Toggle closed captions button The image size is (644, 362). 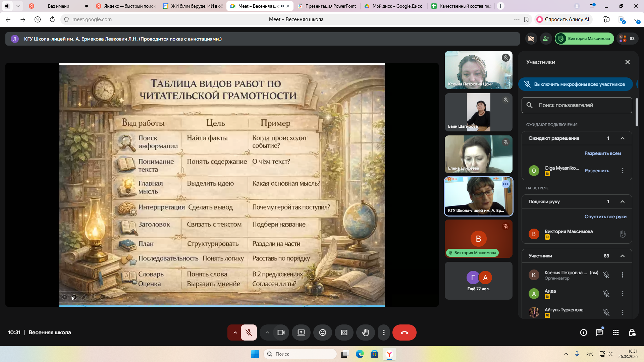pos(344,333)
